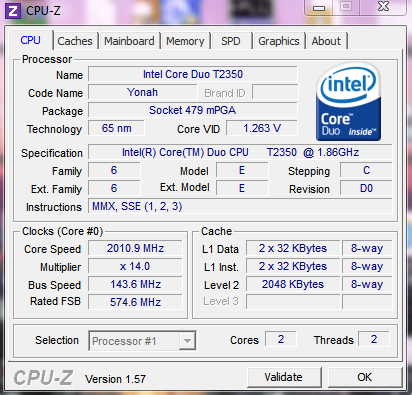Minimize the CPU-Z window
The image size is (412, 395).
319,7
